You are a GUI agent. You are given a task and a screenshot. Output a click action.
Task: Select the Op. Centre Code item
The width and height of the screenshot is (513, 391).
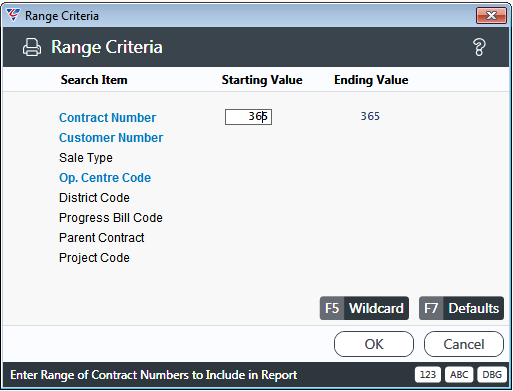tap(105, 178)
